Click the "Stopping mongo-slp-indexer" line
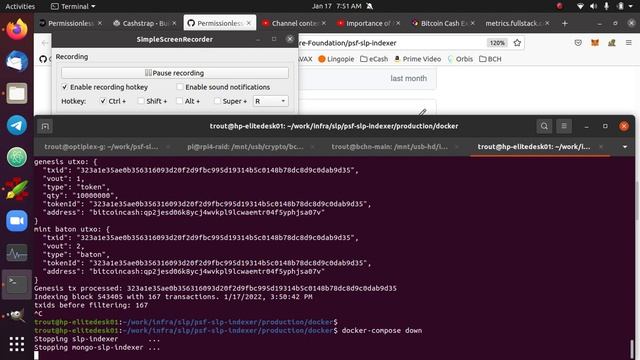 pyautogui.click(x=97, y=348)
